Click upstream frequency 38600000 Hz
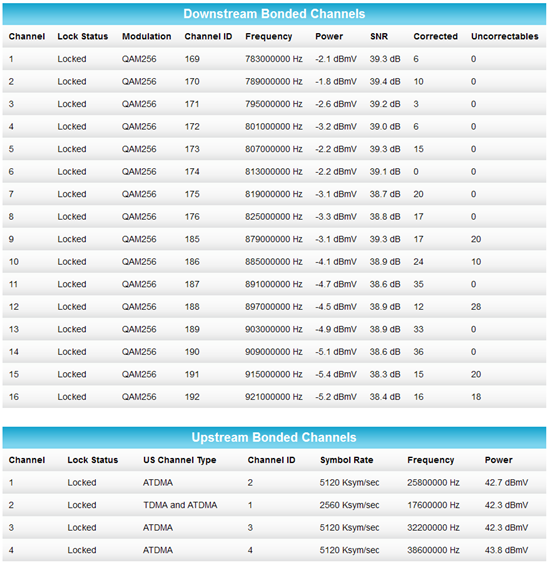This screenshot has width=550, height=565. tap(433, 550)
